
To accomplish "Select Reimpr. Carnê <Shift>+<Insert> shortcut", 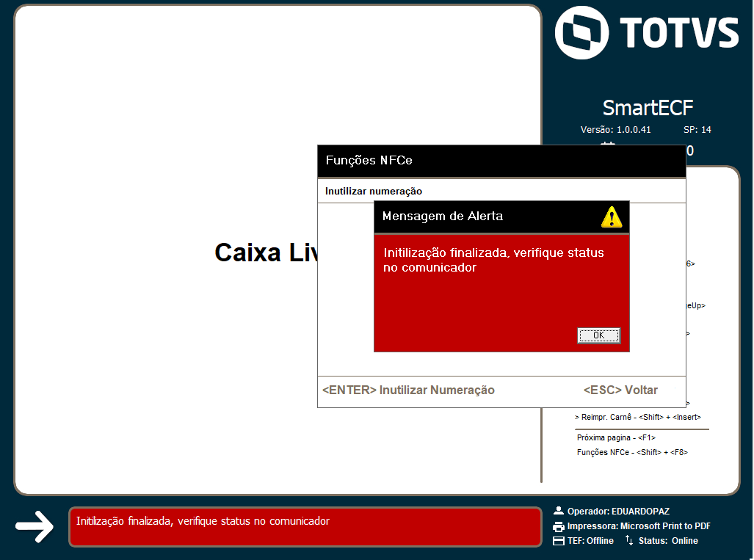I will click(x=638, y=417).
